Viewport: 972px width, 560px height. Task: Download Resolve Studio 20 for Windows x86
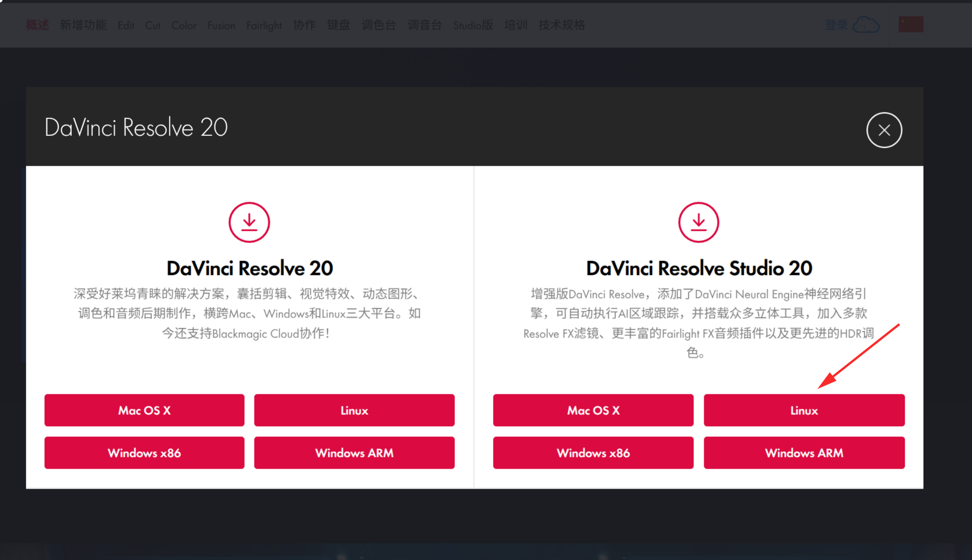(593, 453)
